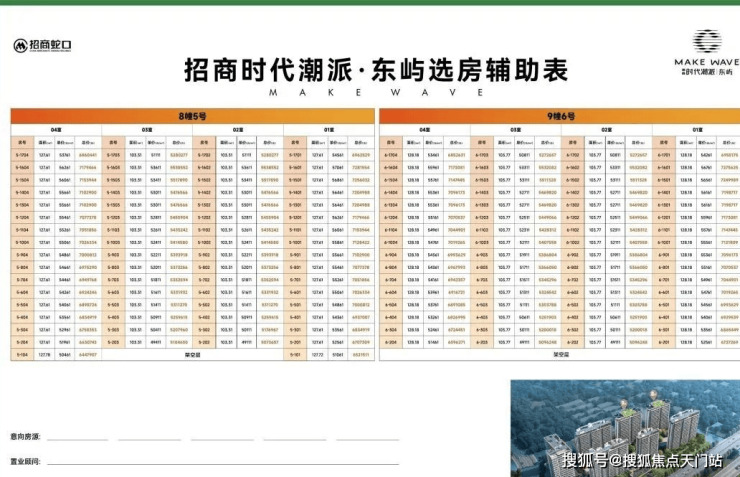Click the 架空层 cell under 8幢5号

pos(193,355)
